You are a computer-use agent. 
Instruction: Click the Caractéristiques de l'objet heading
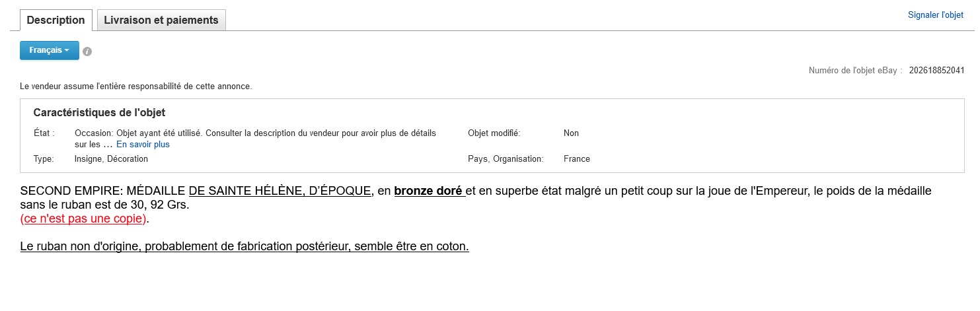click(99, 113)
